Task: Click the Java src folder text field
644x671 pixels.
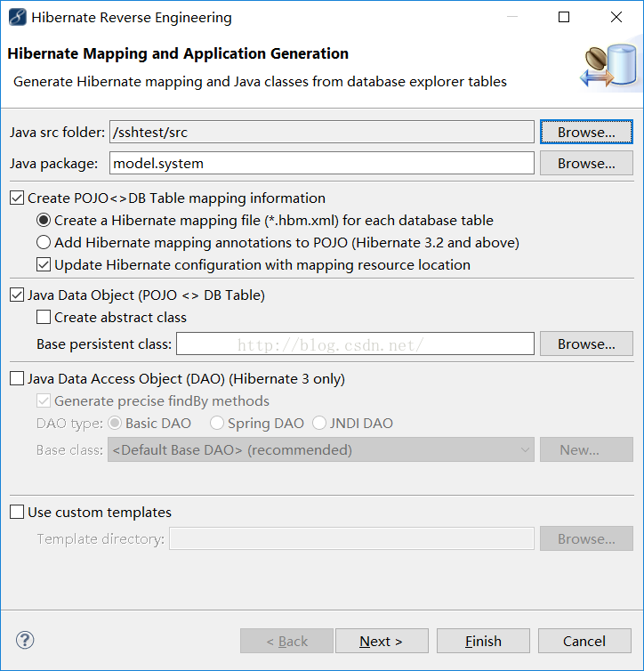Action: (x=322, y=132)
